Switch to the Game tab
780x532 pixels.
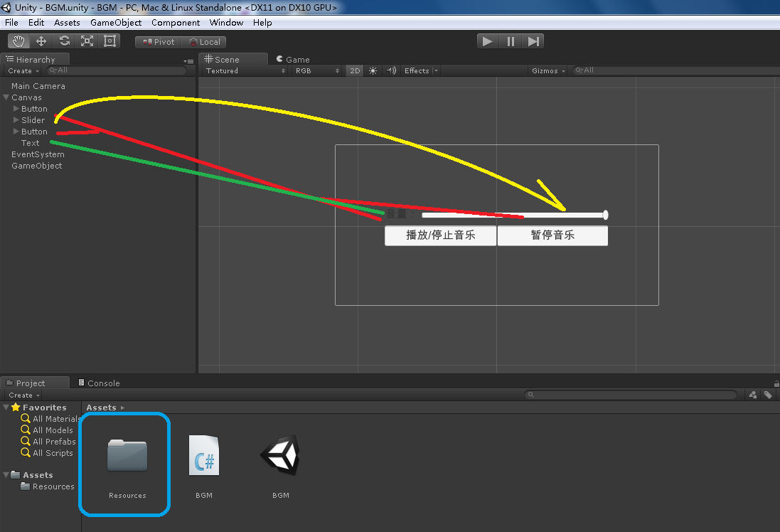click(293, 59)
